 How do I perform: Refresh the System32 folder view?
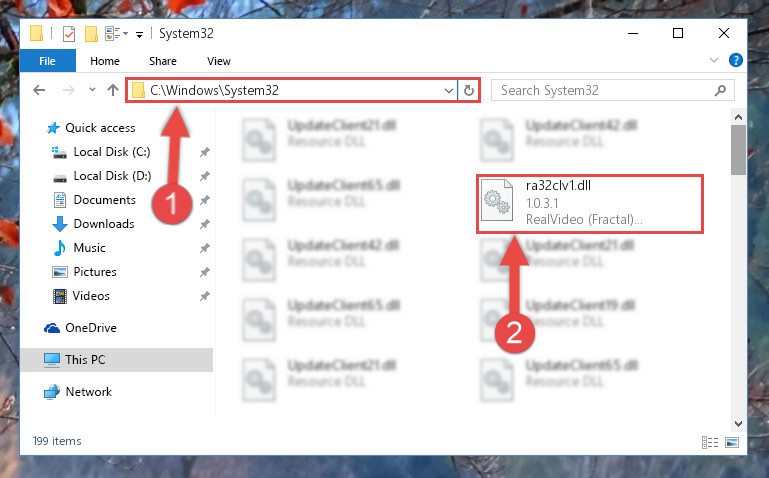pyautogui.click(x=469, y=90)
